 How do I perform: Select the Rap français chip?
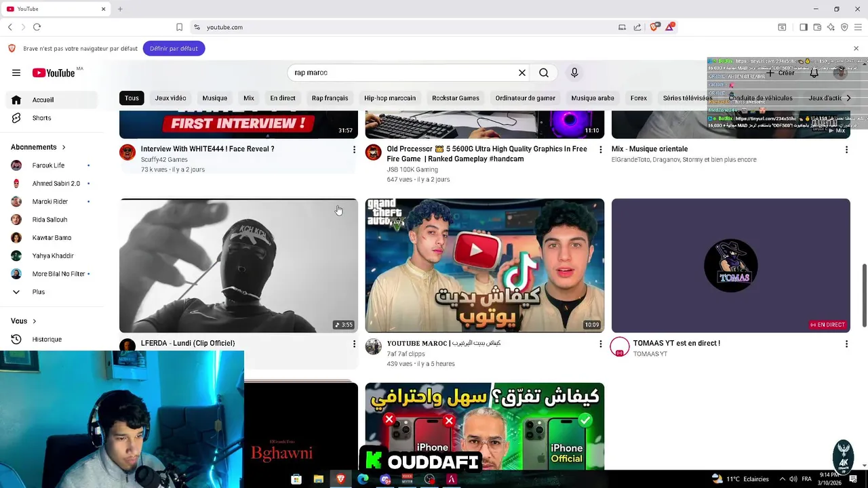tap(330, 98)
